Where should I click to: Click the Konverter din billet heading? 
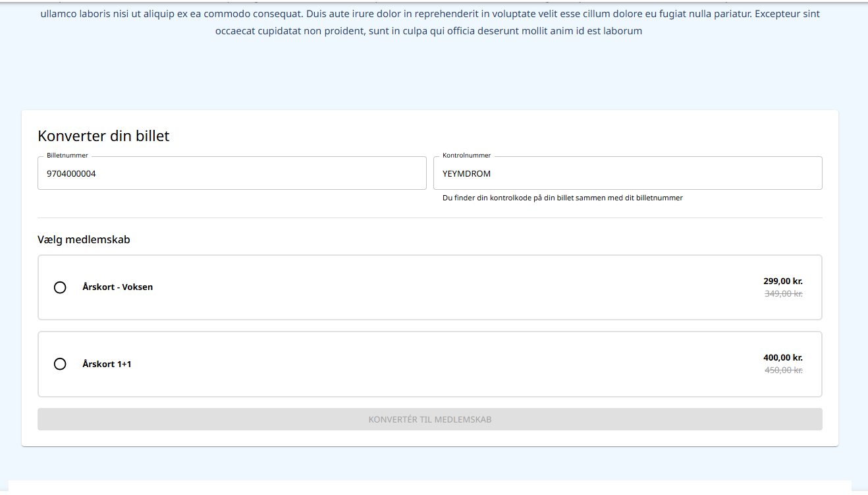coord(103,136)
